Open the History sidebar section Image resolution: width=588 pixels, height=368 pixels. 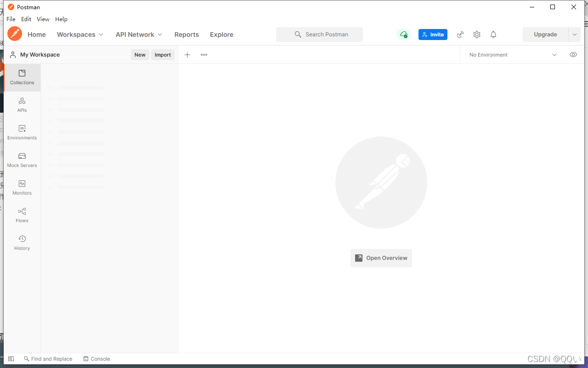click(22, 243)
